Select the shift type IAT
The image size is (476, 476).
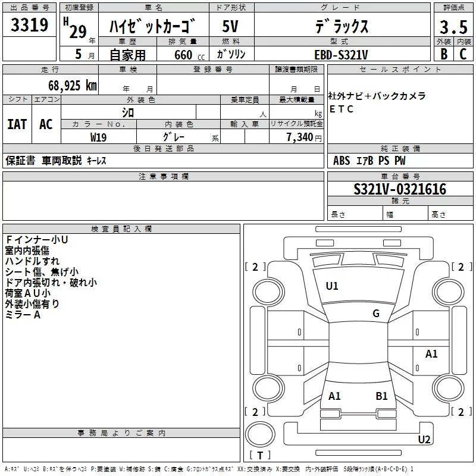click(x=17, y=124)
